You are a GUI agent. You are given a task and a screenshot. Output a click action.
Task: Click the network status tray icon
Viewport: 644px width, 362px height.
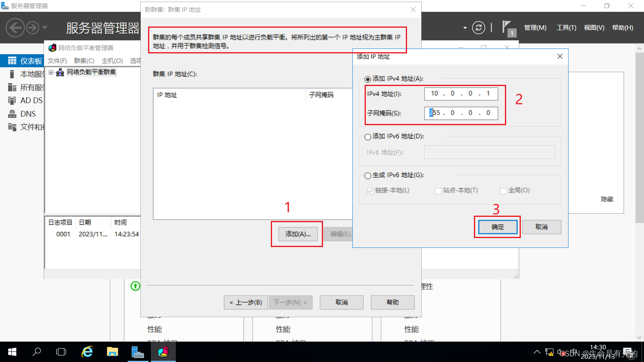(x=549, y=352)
